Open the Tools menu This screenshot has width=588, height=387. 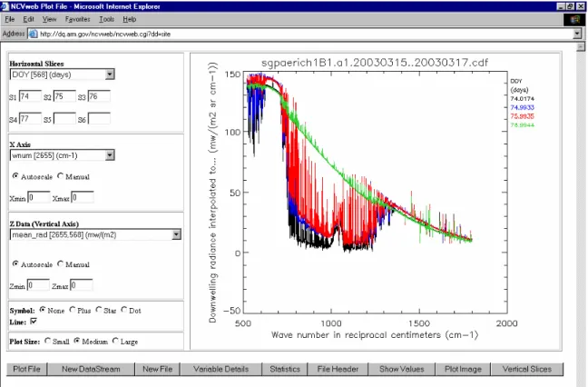click(x=106, y=19)
